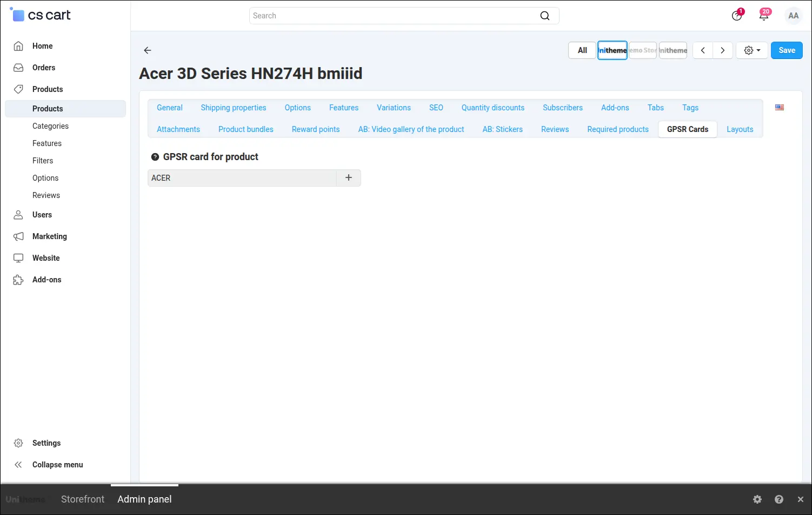Screen dimensions: 812x515
Task: Open the General tab
Action: tap(170, 108)
